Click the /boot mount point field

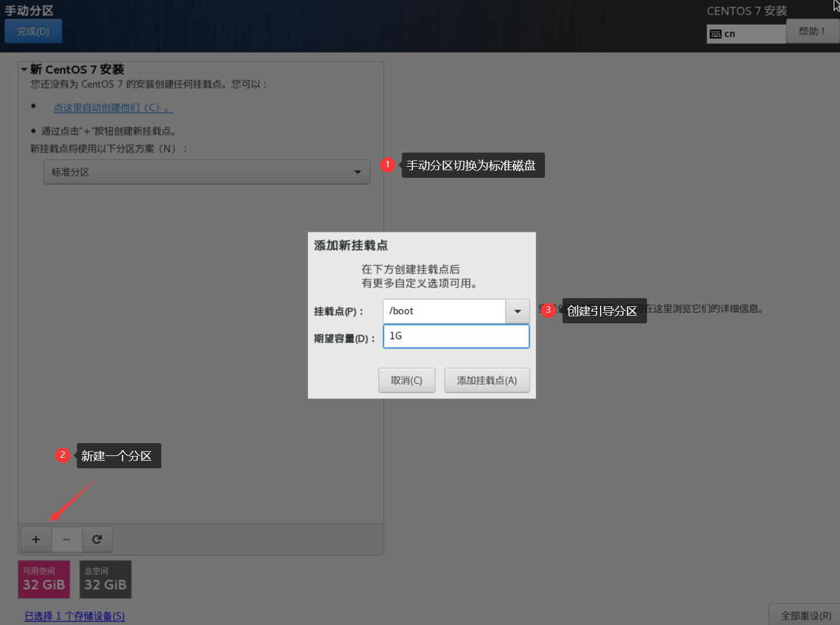coord(444,311)
